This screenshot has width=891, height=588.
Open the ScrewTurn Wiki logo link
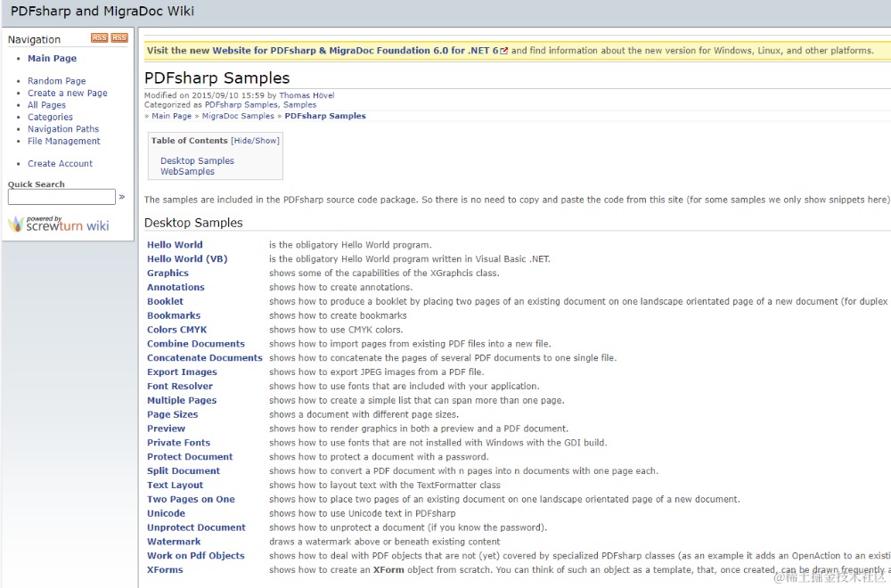coord(59,225)
